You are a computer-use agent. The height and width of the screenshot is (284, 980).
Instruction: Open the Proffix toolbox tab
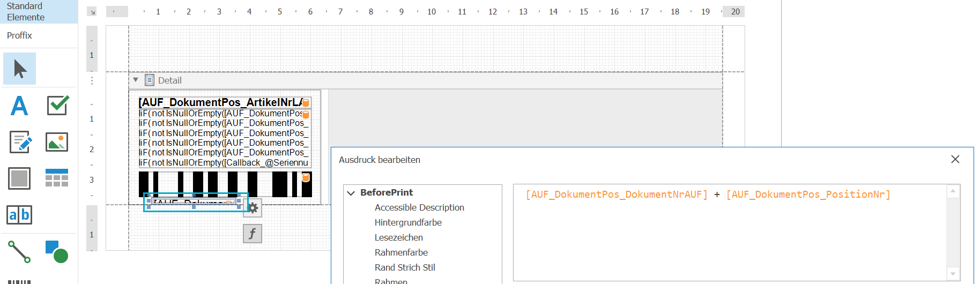[39, 35]
